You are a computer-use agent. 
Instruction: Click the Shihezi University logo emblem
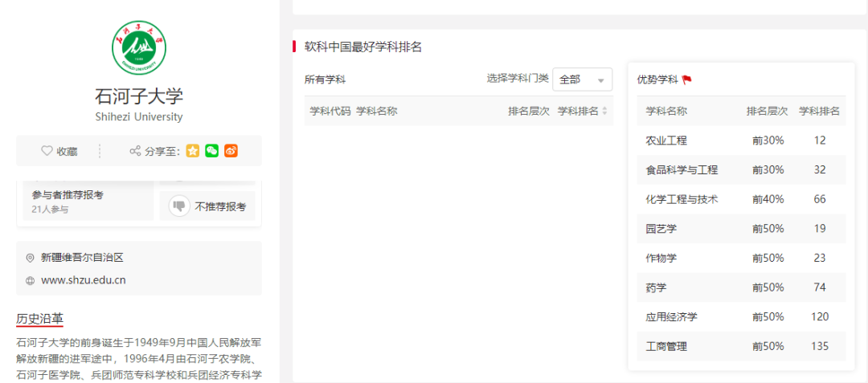click(x=139, y=49)
